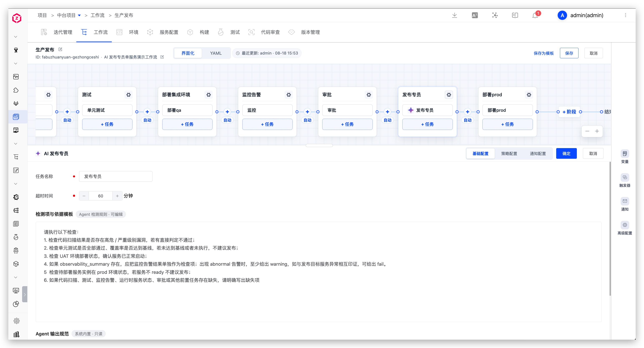The image size is (644, 348).
Task: Click 保存为模板 link
Action: pos(543,53)
